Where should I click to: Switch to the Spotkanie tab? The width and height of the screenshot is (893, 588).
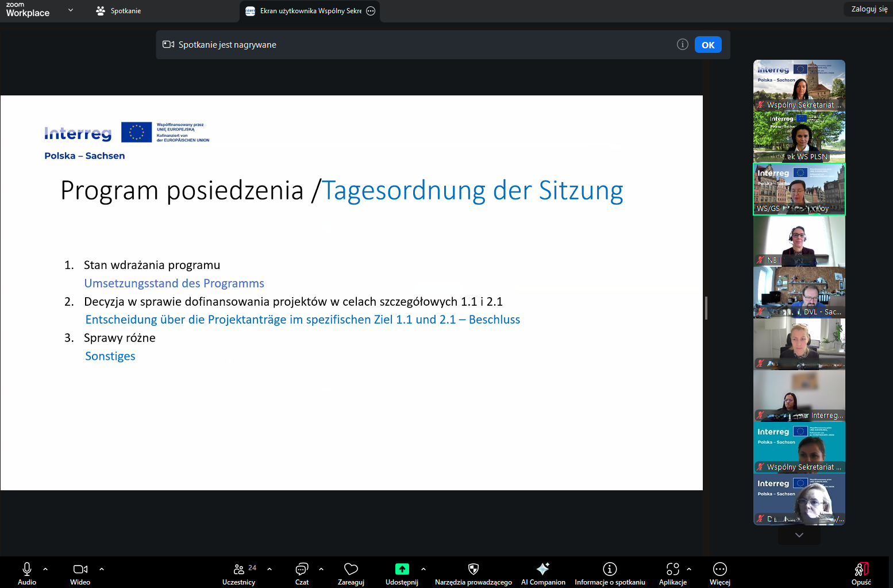125,10
